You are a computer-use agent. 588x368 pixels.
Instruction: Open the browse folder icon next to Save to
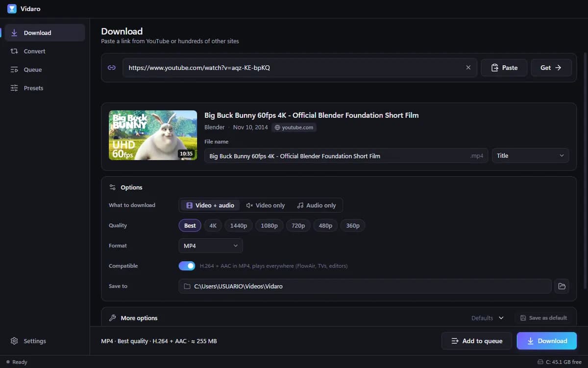[x=562, y=286]
